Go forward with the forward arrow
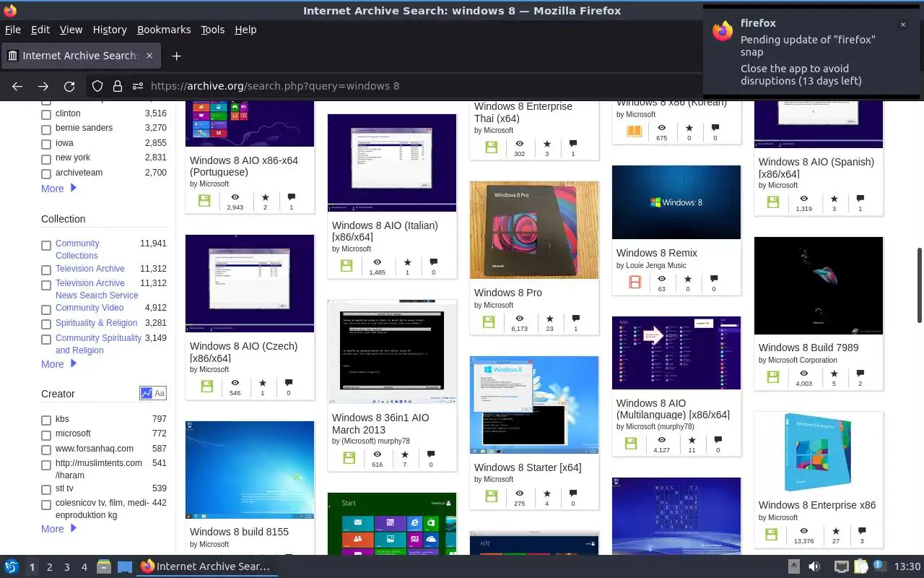 [43, 86]
